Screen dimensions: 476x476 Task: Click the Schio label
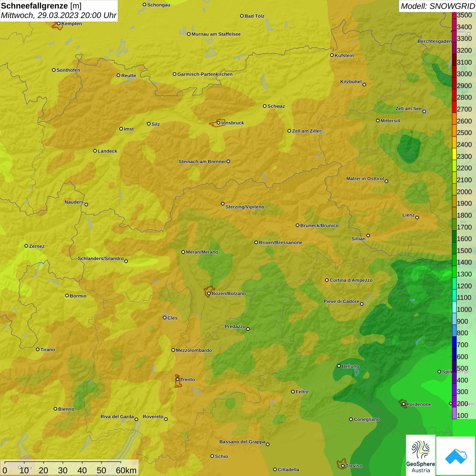coord(221,456)
